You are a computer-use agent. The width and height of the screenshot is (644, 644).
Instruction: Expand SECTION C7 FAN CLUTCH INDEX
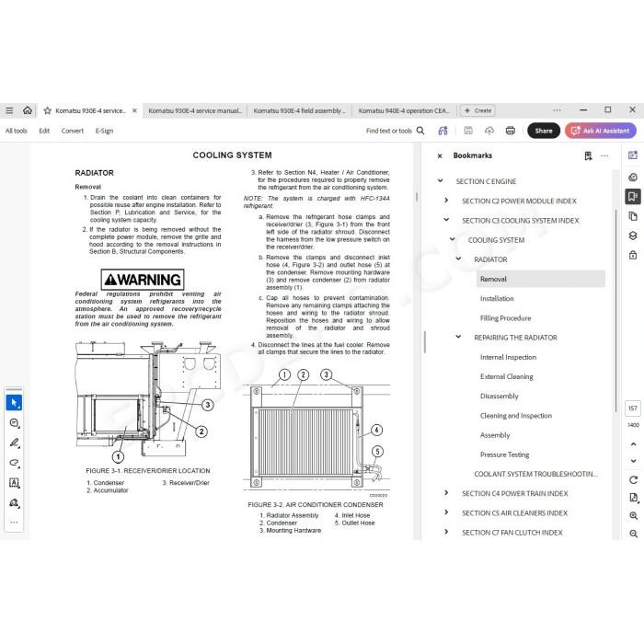446,532
